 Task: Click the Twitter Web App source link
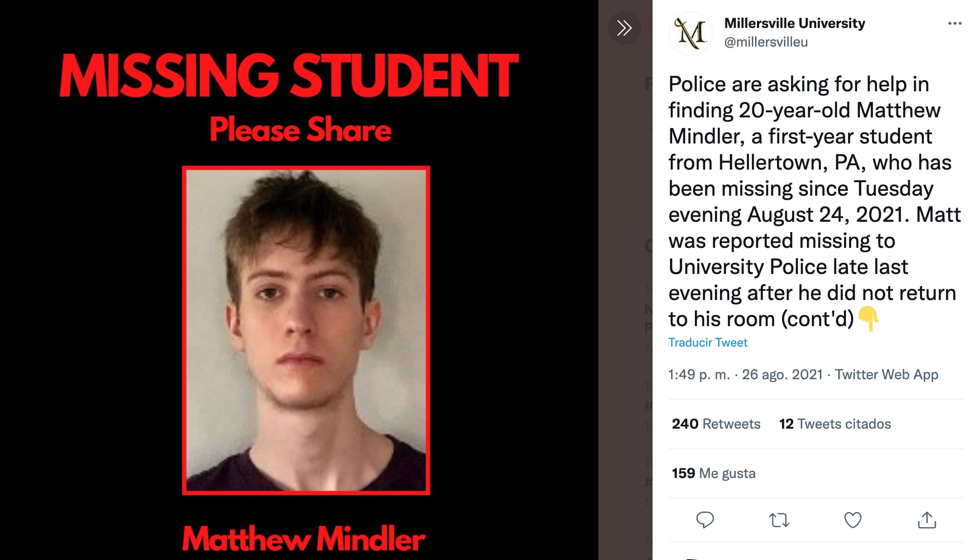pos(886,375)
